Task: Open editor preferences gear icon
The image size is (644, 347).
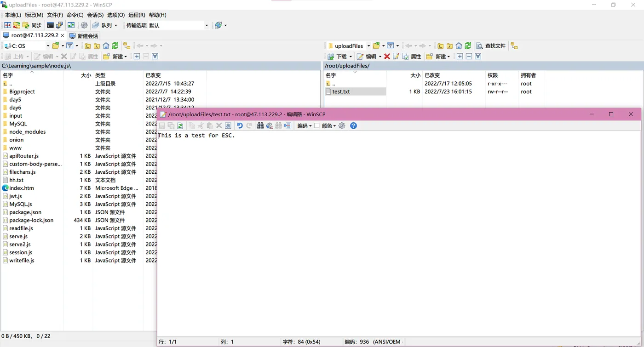Action: 342,125
